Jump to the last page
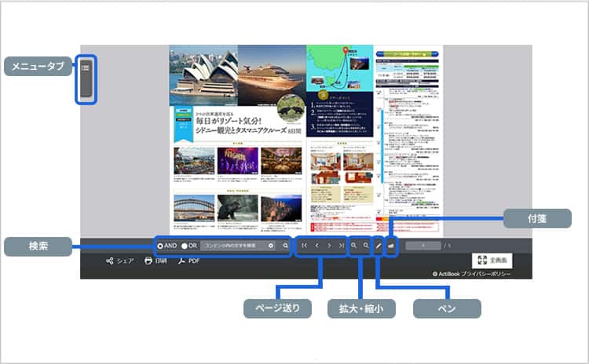Screen dimensions: 589x364 tap(341, 246)
